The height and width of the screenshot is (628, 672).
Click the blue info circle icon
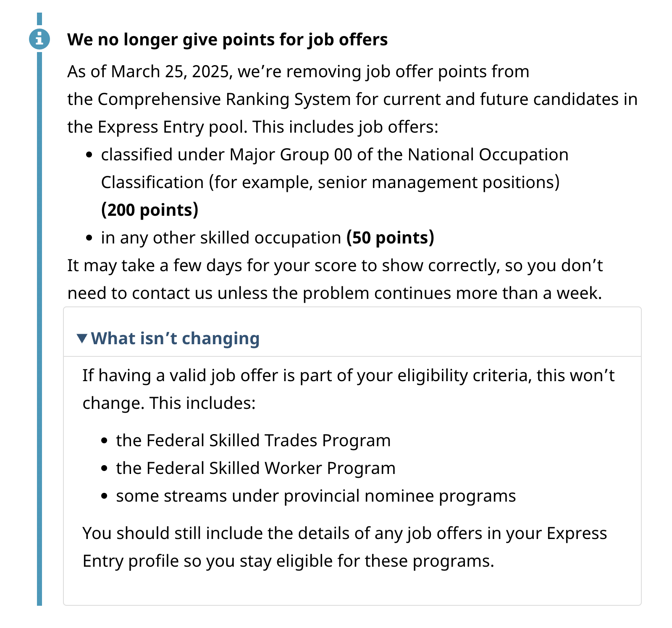(x=39, y=39)
